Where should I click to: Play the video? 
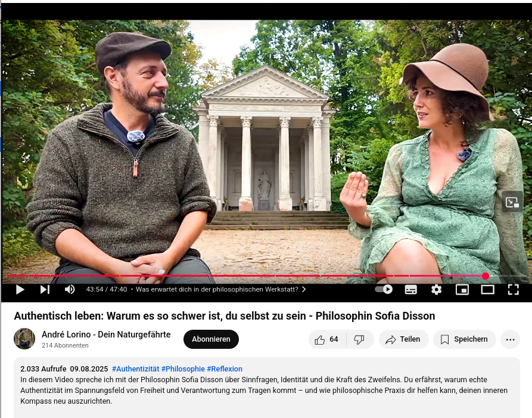click(x=20, y=289)
